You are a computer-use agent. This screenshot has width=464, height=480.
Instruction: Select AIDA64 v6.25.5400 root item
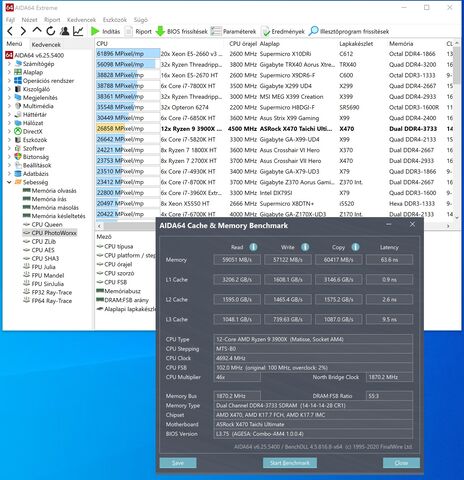coord(35,55)
